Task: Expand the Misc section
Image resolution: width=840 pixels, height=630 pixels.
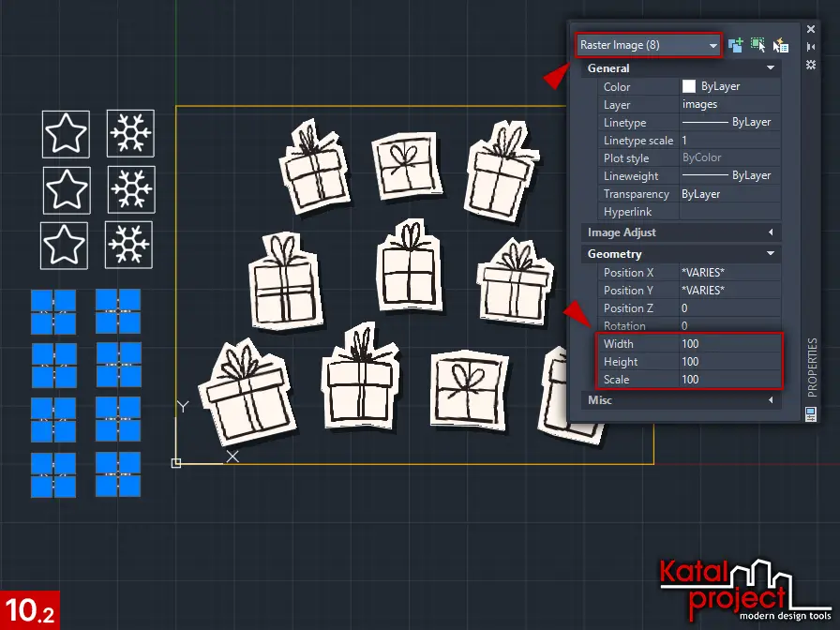Action: (x=771, y=400)
